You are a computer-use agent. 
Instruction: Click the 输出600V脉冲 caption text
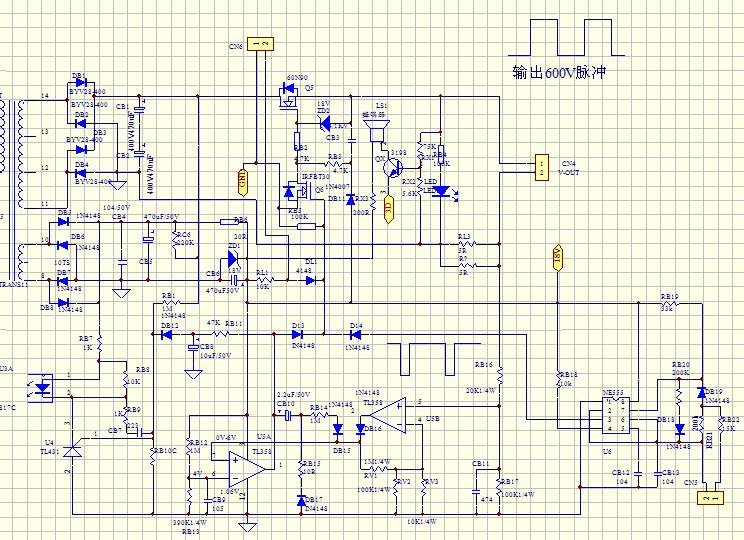[559, 73]
